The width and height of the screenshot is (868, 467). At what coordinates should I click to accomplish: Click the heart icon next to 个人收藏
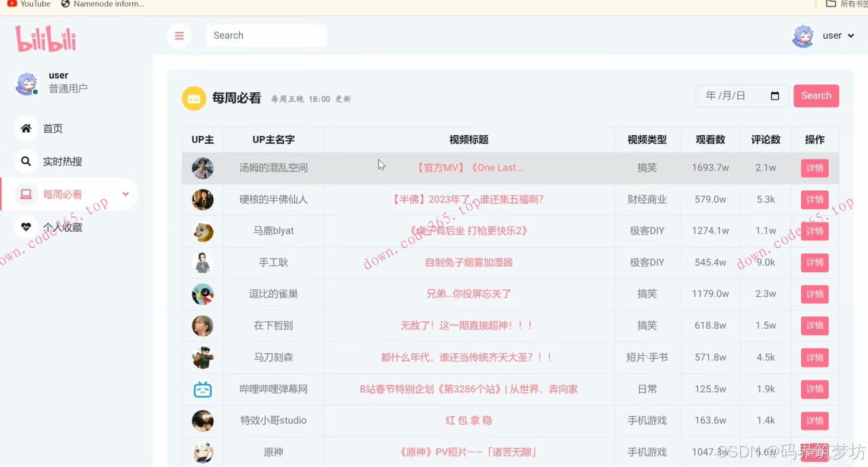click(26, 227)
